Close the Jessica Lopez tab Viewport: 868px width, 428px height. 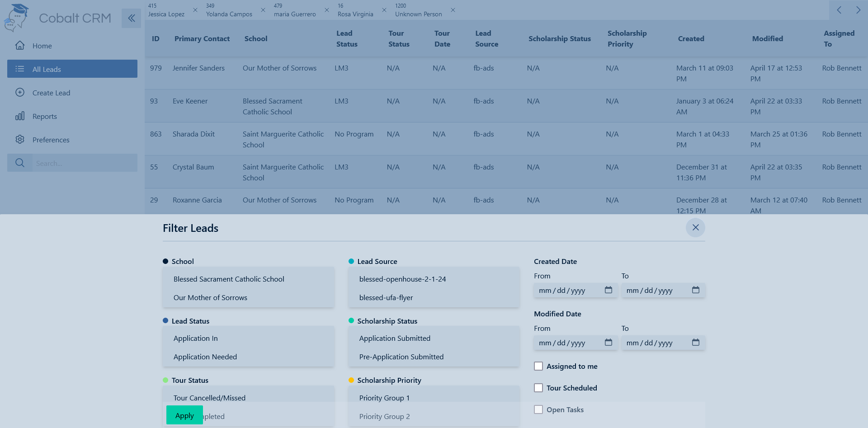(x=195, y=10)
